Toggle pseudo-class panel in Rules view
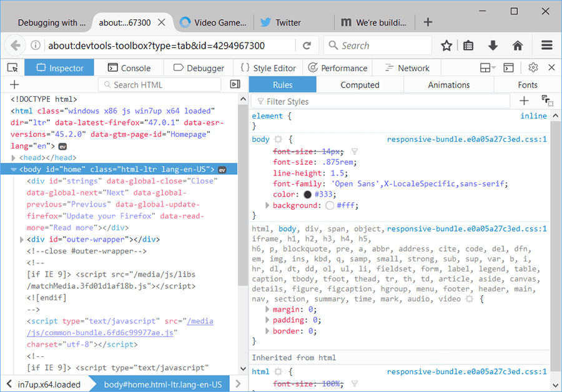The image size is (562, 392). [547, 101]
